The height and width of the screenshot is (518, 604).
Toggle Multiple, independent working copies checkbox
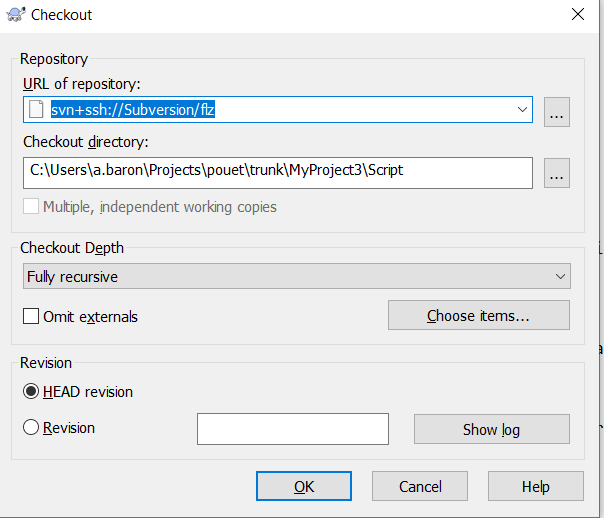coord(31,206)
